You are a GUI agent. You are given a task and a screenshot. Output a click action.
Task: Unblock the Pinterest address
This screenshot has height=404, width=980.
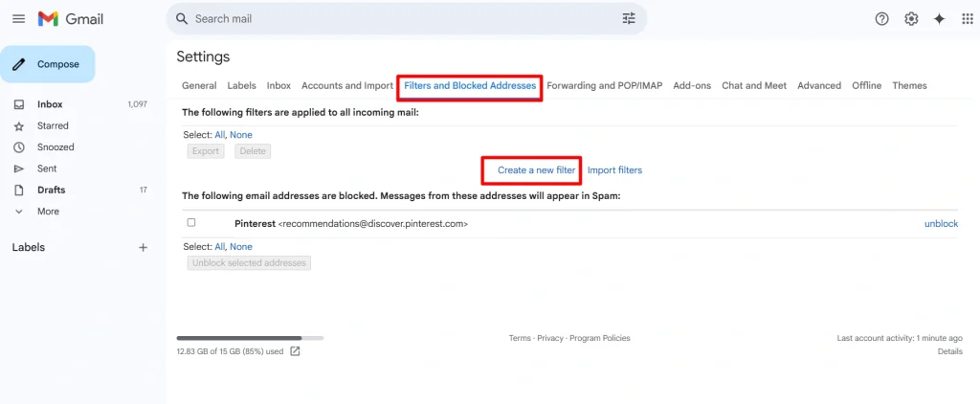(940, 224)
